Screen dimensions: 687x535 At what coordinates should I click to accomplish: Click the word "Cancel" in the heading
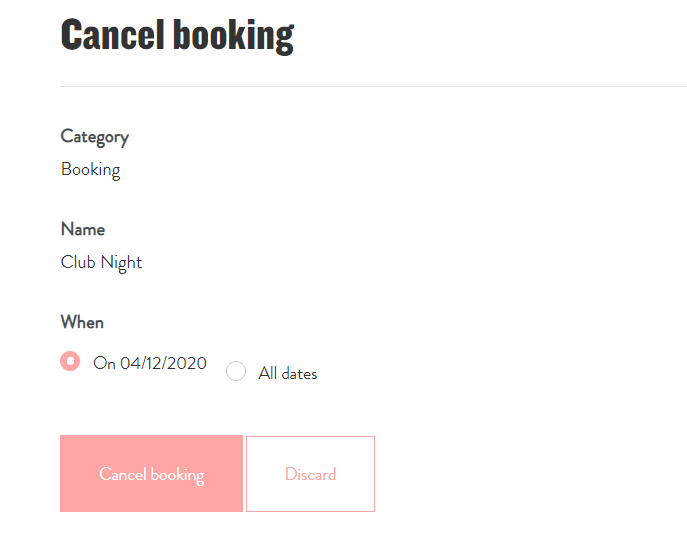[x=112, y=35]
